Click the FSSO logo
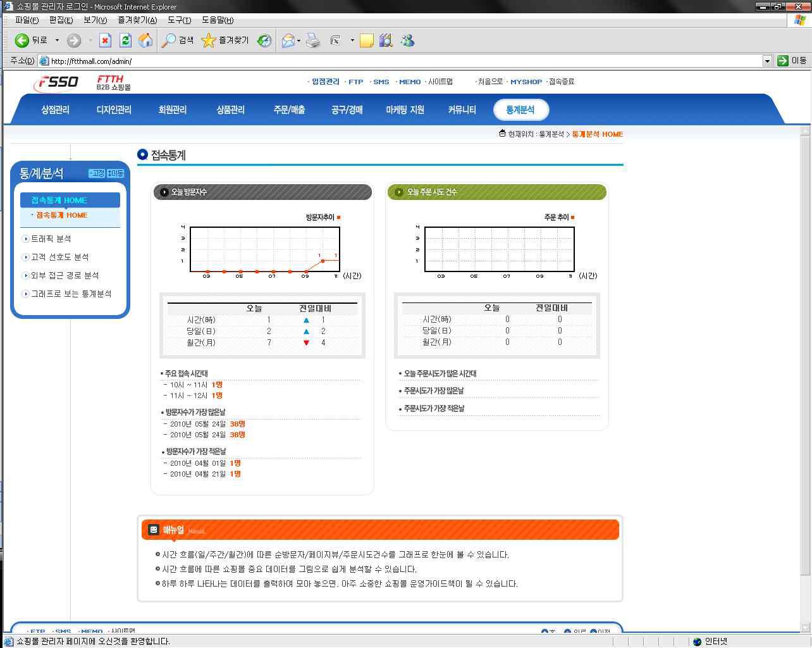This screenshot has width=812, height=648. point(58,82)
